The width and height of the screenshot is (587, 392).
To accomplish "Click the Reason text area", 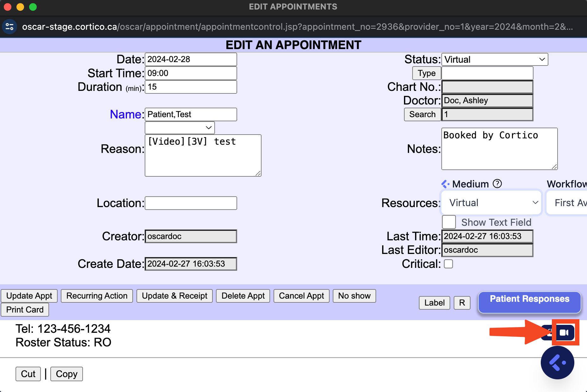I will click(203, 155).
